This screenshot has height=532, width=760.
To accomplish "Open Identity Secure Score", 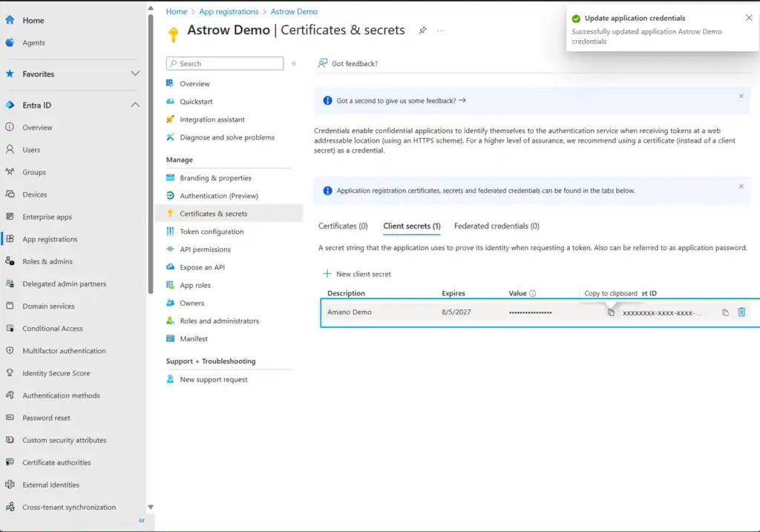I will point(56,373).
